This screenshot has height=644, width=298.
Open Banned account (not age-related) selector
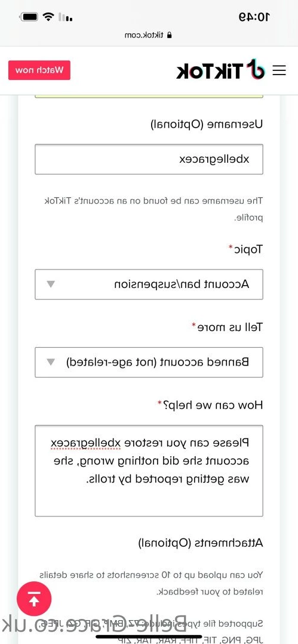click(149, 363)
